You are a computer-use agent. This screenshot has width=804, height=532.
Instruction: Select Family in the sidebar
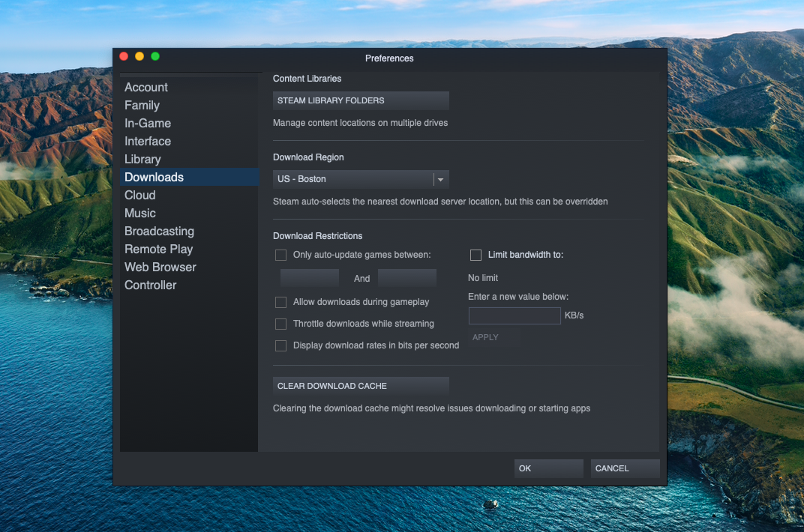tap(142, 106)
